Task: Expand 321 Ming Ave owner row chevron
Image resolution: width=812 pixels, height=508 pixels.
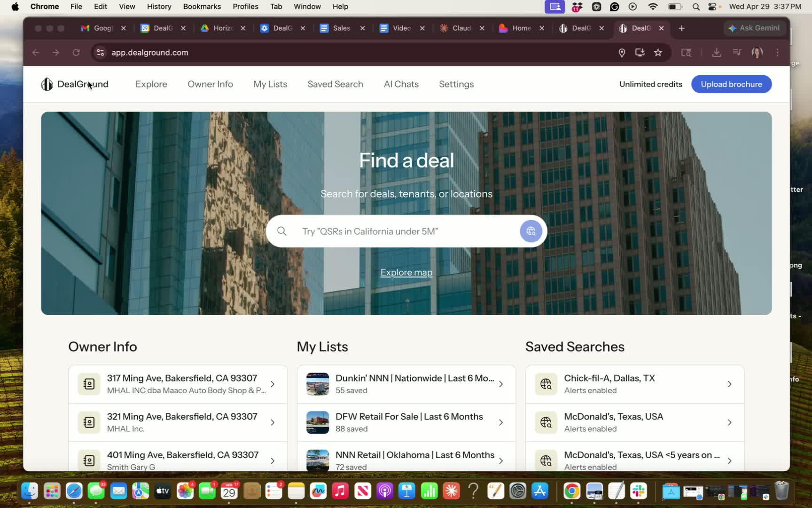Action: click(x=273, y=422)
